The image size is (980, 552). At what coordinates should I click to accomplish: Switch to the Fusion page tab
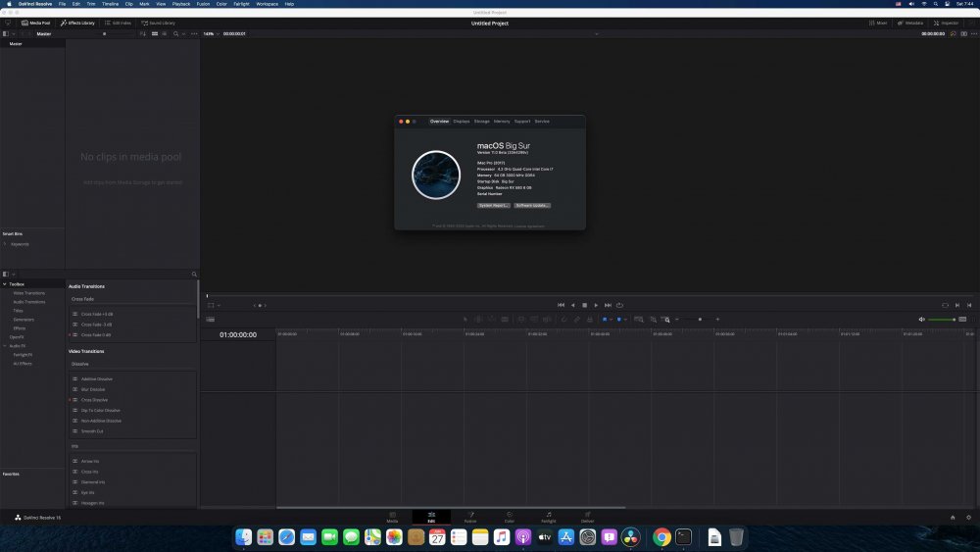click(x=470, y=517)
